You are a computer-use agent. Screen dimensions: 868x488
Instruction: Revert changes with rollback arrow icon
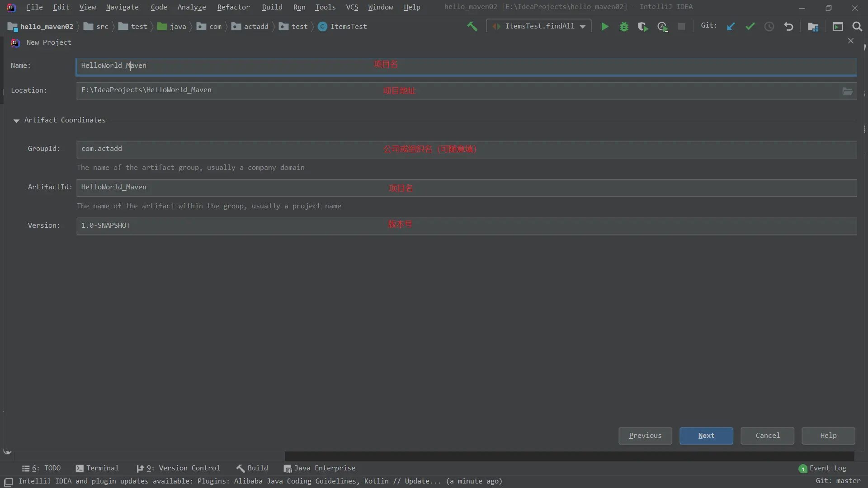click(788, 27)
